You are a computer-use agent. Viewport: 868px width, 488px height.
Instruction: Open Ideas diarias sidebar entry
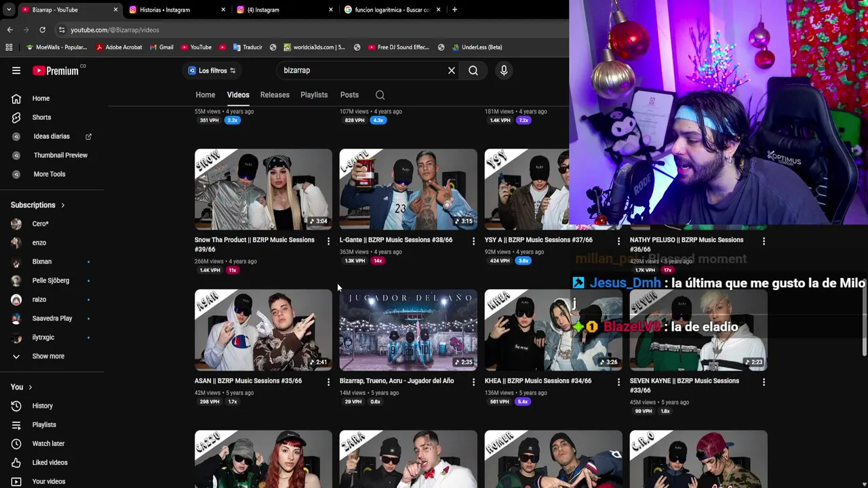(x=52, y=136)
